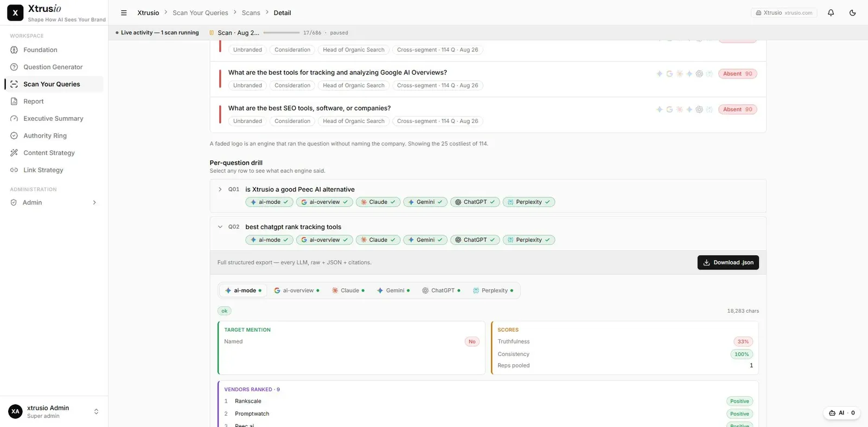Click Claude chip in Q02 row
The image size is (868, 427).
(378, 240)
